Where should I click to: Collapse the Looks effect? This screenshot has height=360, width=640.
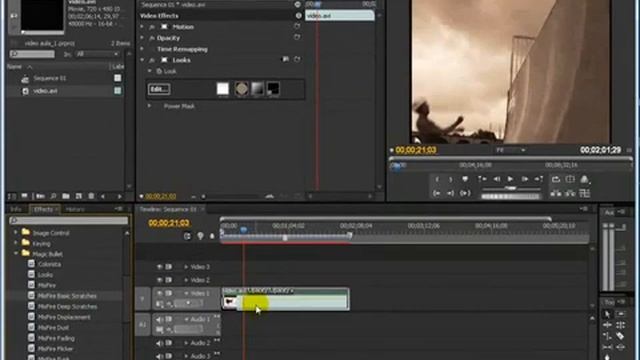click(142, 60)
